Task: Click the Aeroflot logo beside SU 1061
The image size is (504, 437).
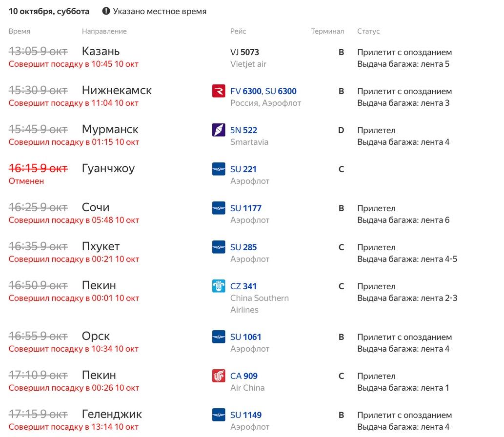Action: coord(219,337)
